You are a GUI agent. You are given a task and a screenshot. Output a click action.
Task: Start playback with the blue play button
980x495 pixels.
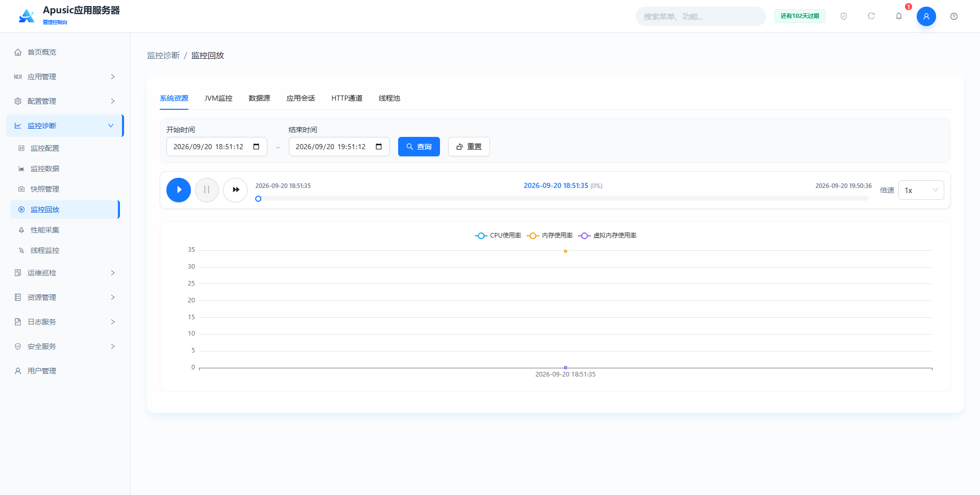coord(179,190)
